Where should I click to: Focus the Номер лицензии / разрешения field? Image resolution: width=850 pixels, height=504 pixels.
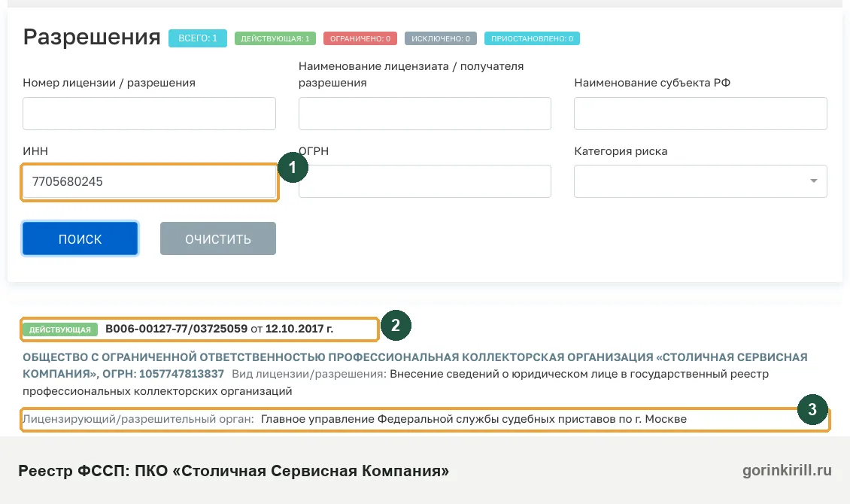(149, 114)
